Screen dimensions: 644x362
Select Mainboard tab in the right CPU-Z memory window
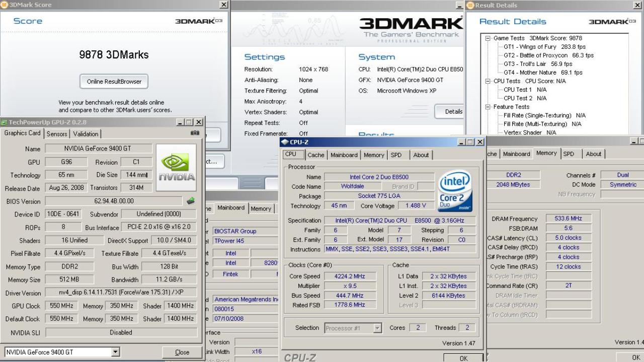(517, 154)
